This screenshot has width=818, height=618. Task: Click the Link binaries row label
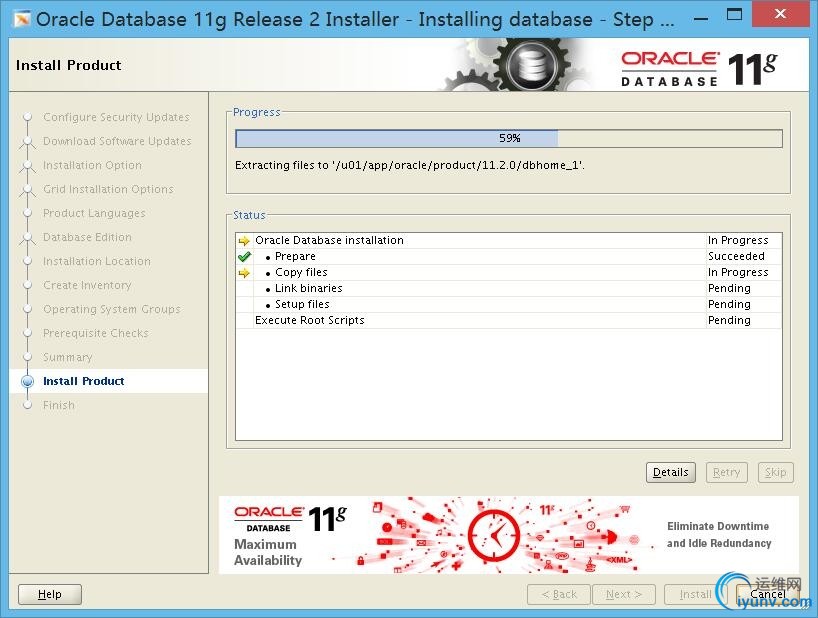tap(309, 288)
